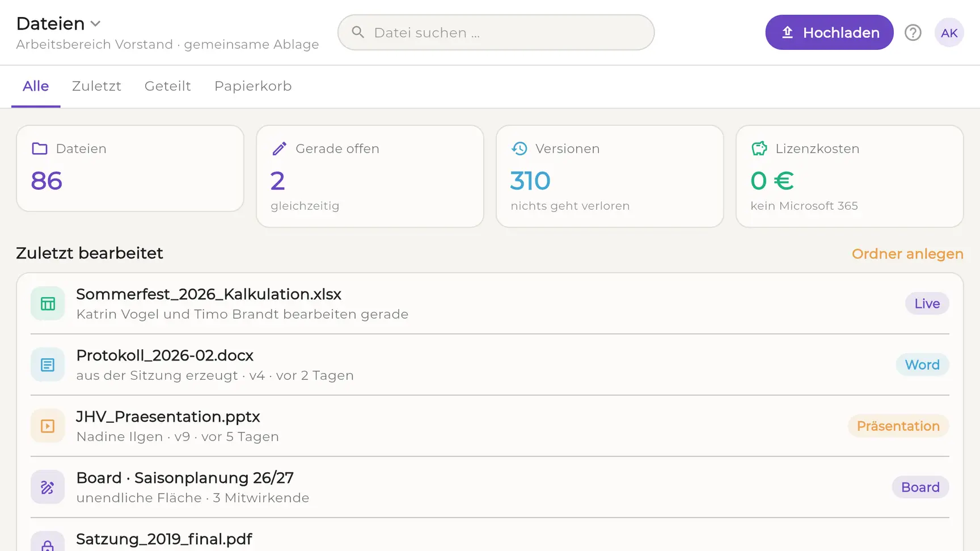Screen dimensions: 980x551
Task: Click the Zuletzt bearbeitet heading
Action: coord(90,253)
